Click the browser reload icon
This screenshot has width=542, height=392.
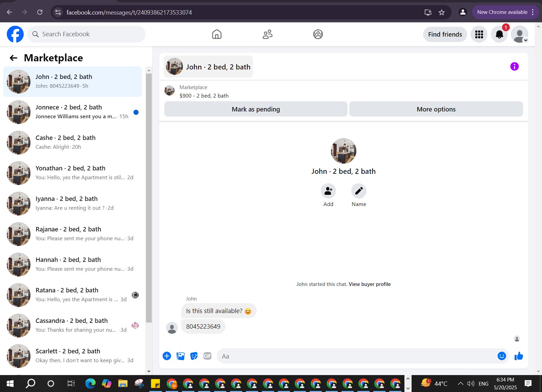40,12
